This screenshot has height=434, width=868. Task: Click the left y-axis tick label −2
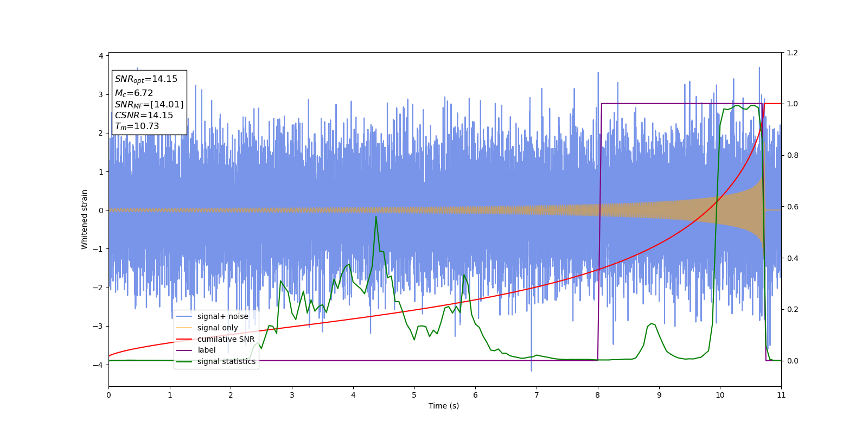click(98, 288)
